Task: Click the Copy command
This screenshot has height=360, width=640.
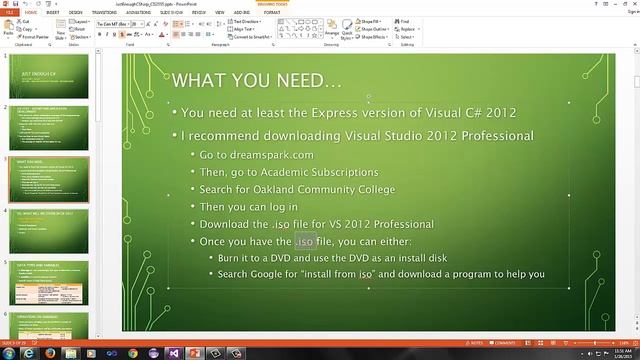Action: tap(25, 29)
